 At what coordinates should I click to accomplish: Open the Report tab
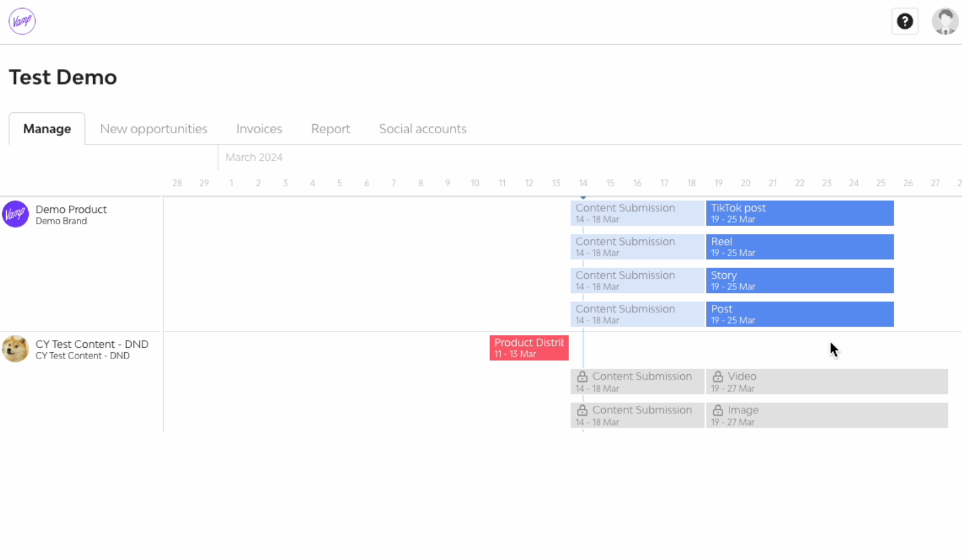(331, 129)
